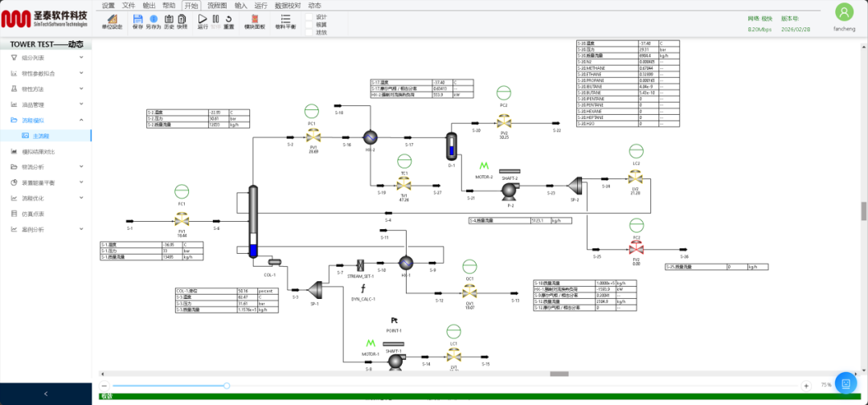Select the D-1 drum vessel
This screenshot has height=405, width=868.
[451, 145]
